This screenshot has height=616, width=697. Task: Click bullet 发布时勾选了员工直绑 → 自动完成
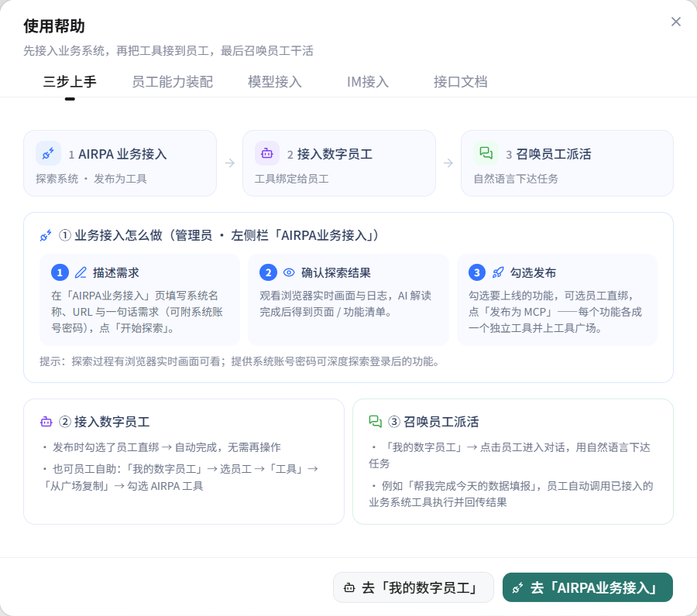coord(162,447)
